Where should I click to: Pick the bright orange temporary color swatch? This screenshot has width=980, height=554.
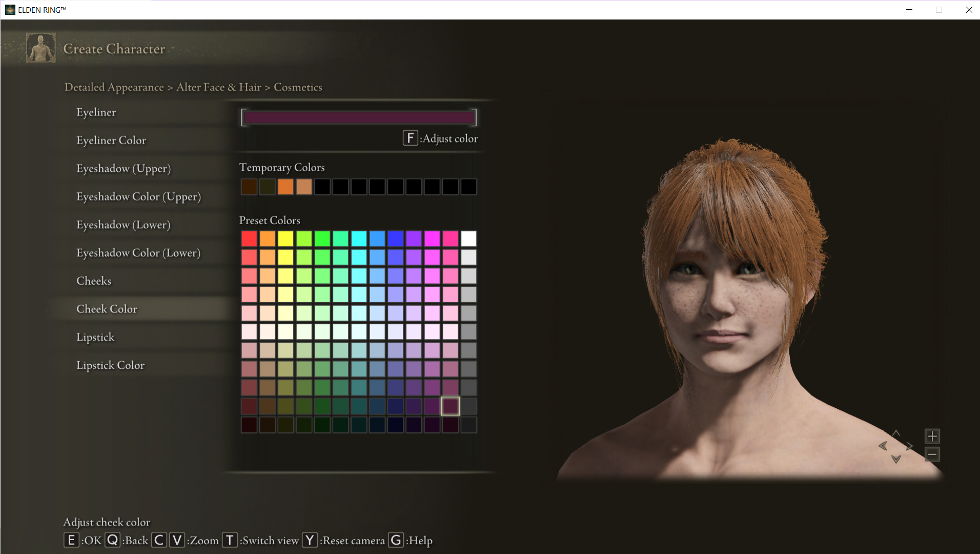285,187
